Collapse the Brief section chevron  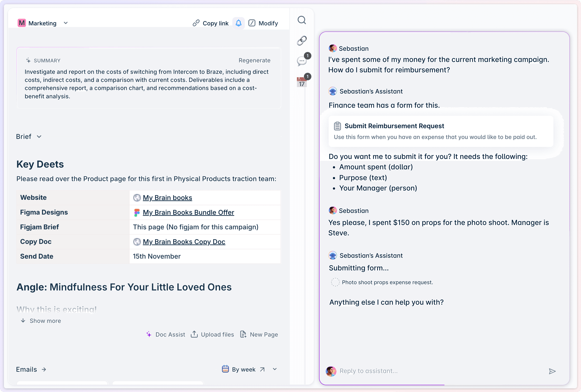pos(39,137)
